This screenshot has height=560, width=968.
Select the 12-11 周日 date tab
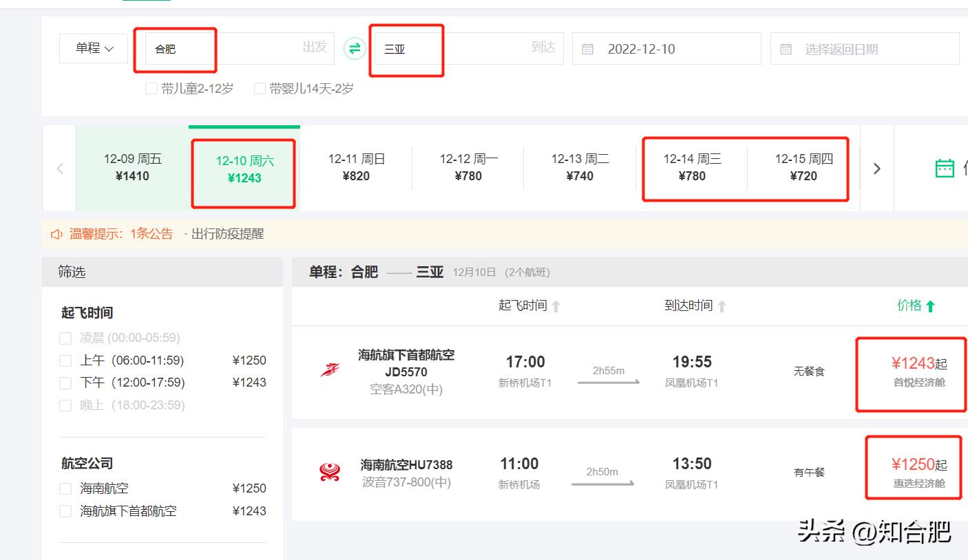(x=356, y=167)
